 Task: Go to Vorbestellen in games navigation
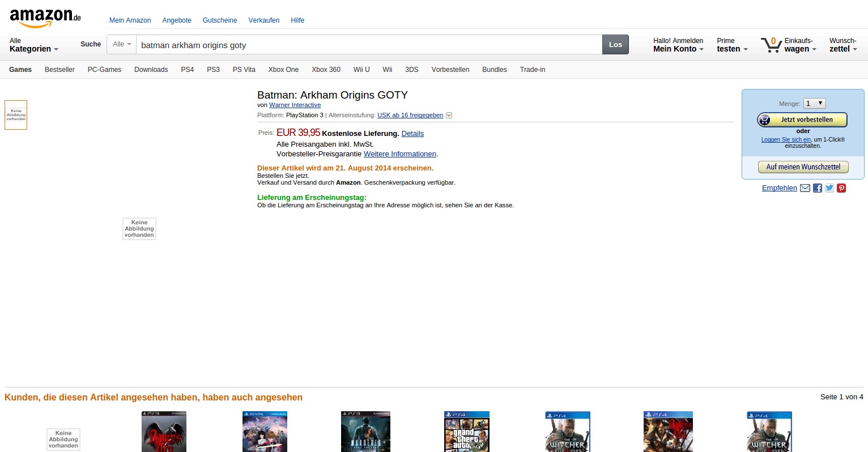click(x=450, y=70)
